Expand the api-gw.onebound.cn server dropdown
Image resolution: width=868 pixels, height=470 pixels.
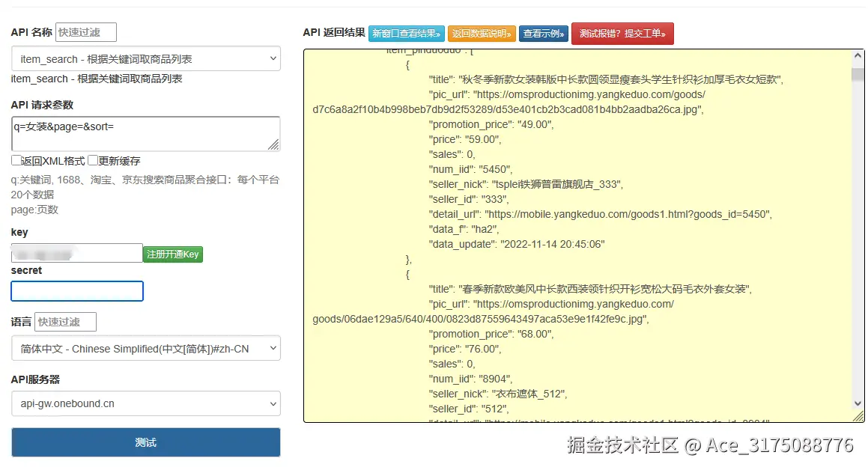click(145, 403)
